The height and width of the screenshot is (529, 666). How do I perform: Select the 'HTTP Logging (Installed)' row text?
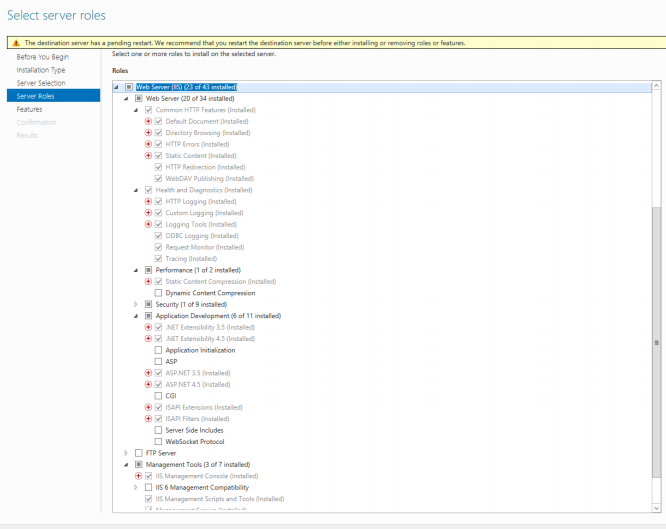(x=201, y=201)
